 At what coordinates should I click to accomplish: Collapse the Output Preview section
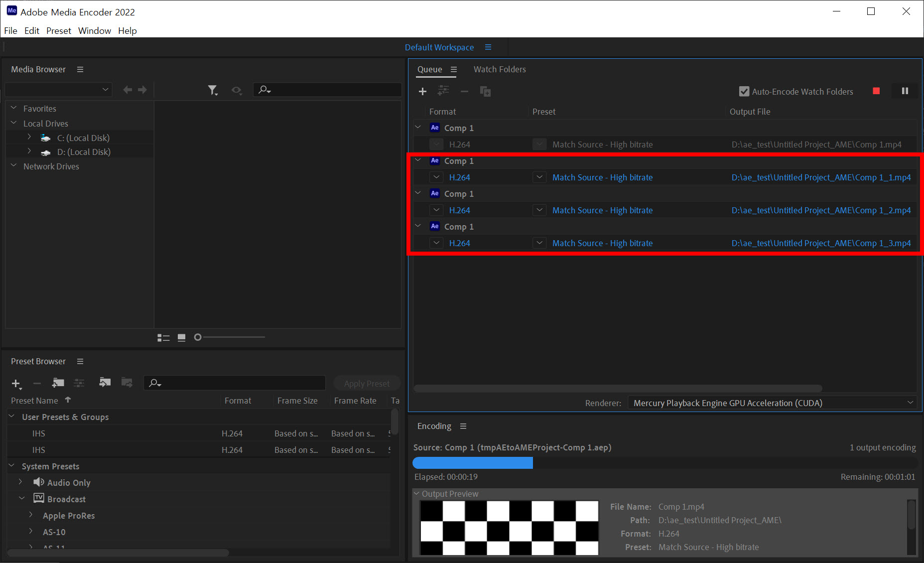coord(416,493)
